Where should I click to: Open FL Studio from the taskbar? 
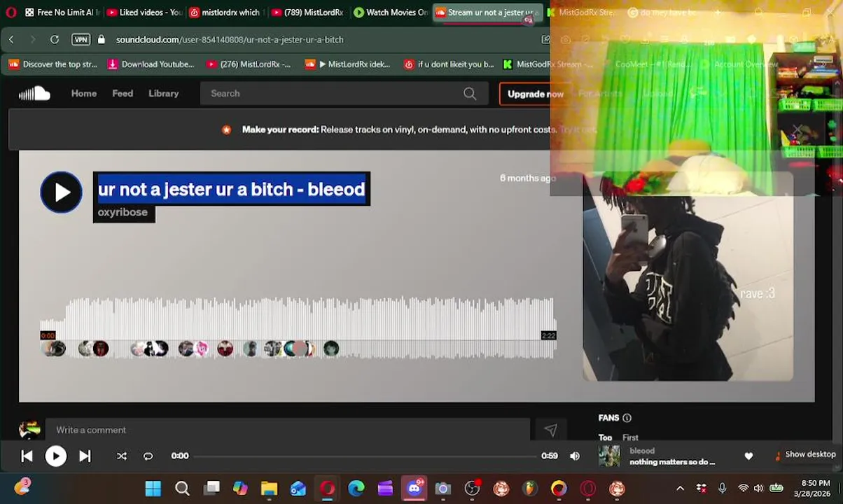point(530,489)
